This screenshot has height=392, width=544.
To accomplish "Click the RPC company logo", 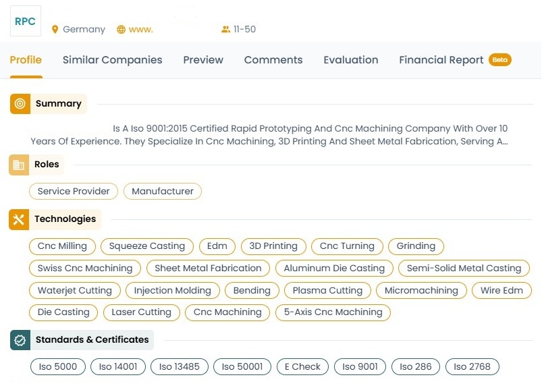I will 25,22.
